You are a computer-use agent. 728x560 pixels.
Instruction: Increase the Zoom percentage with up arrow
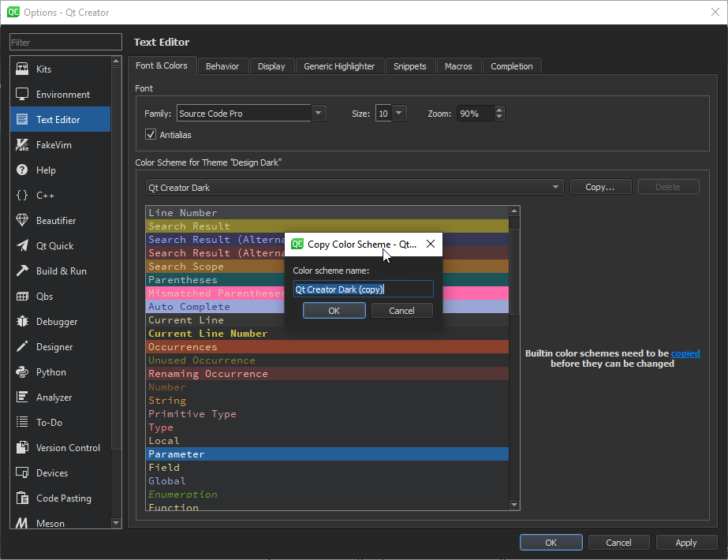pyautogui.click(x=499, y=110)
